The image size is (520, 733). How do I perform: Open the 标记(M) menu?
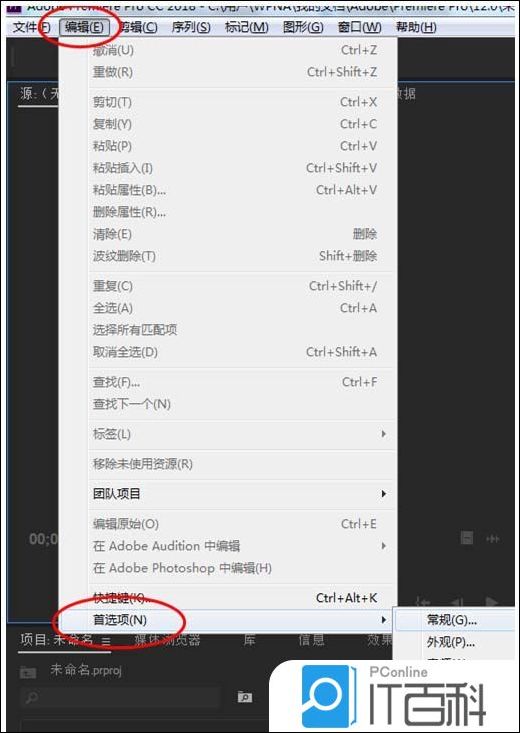click(x=246, y=28)
